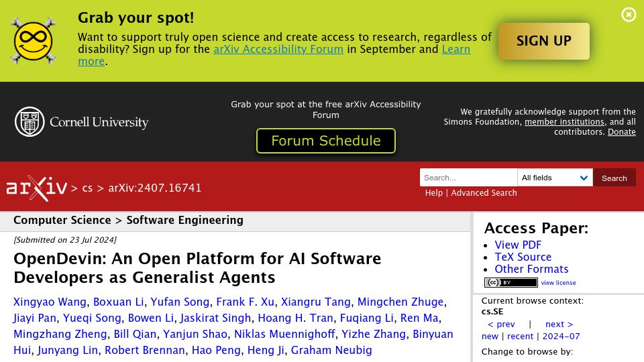Image resolution: width=644 pixels, height=362 pixels.
Task: Open the cs breadcrumb link
Action: coord(87,188)
